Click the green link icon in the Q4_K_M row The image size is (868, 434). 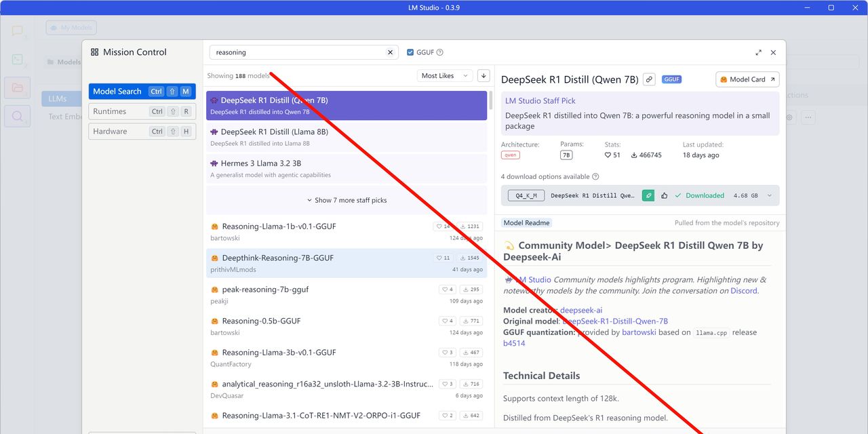[648, 195]
